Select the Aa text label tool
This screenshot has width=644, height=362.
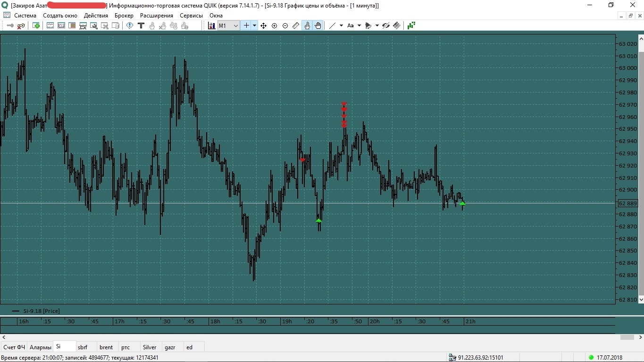351,25
